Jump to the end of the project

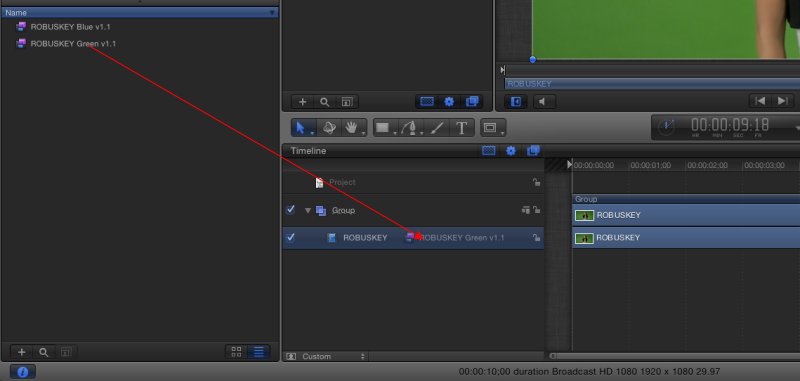783,101
